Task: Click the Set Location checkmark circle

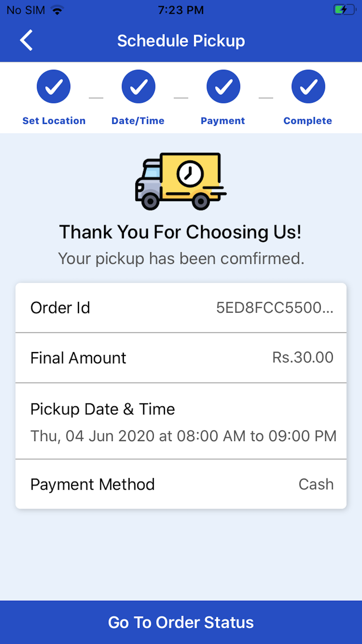Action: [54, 87]
